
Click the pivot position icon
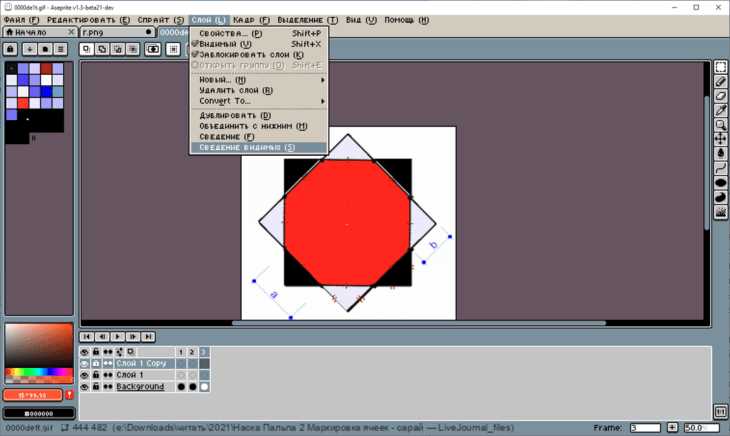(x=173, y=49)
